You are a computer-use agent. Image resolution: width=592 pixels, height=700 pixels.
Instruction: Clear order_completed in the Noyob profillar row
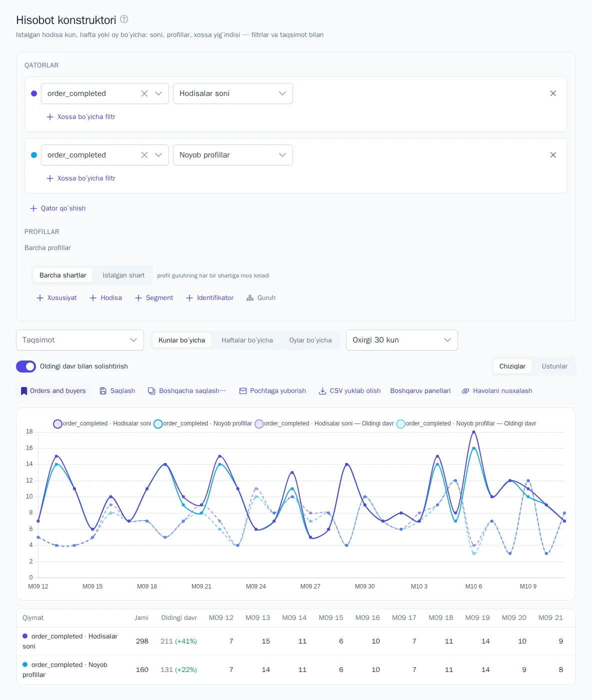[x=144, y=155]
